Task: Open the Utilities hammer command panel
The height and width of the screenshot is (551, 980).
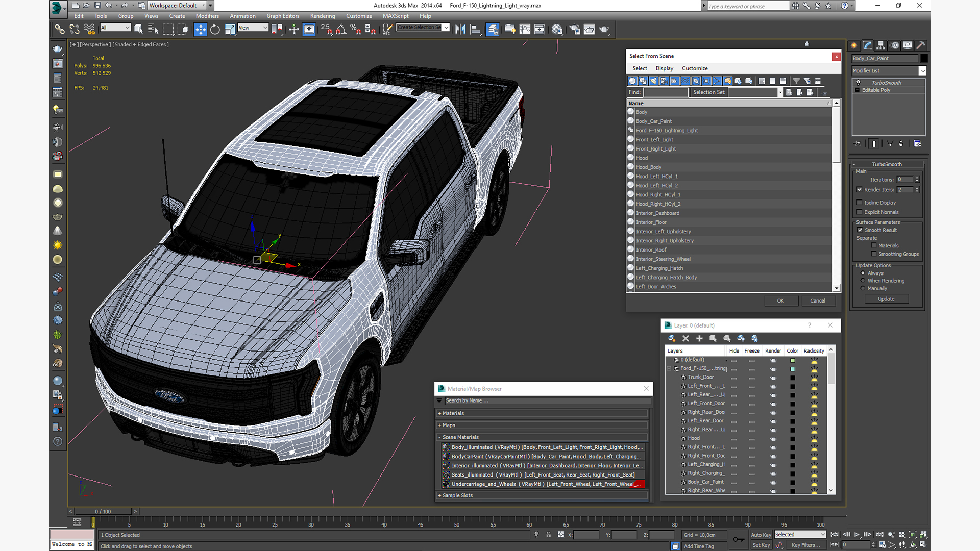Action: point(921,45)
